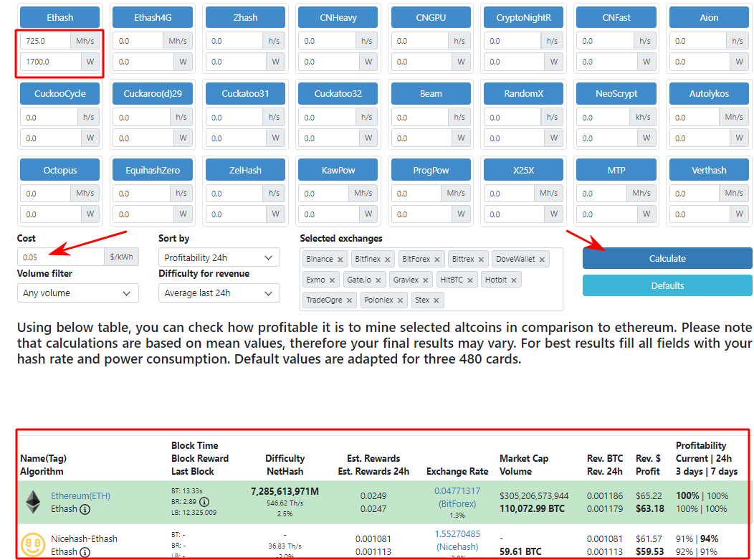Screen dimensions: 754x560
Task: Select the Nicehash volume 59.61 BTC
Action: point(520,552)
